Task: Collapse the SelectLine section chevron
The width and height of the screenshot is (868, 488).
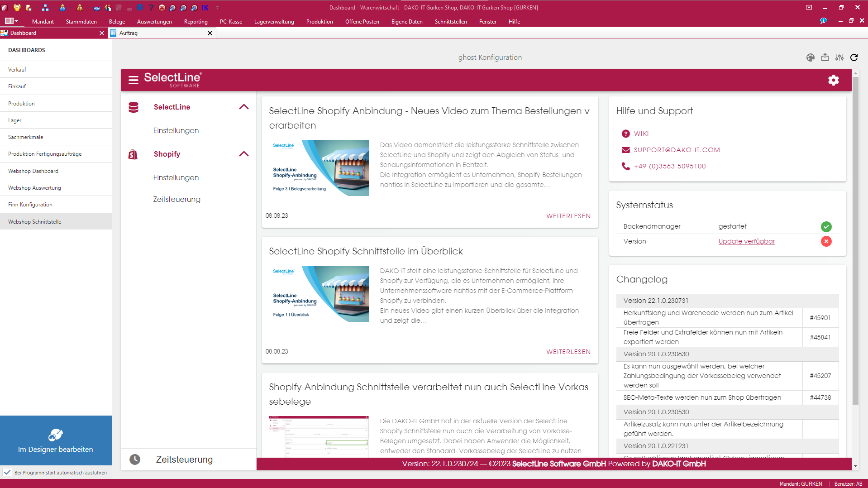Action: coord(244,107)
